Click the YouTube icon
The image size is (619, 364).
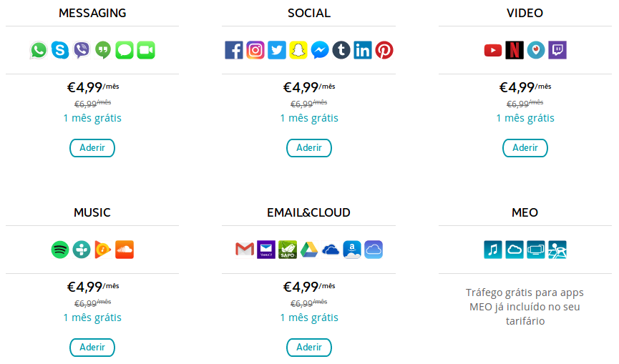(x=493, y=51)
